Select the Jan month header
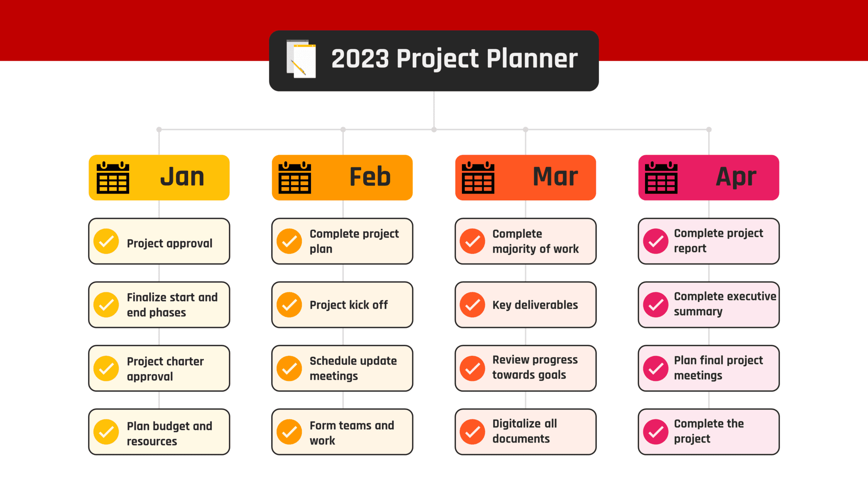 click(159, 177)
